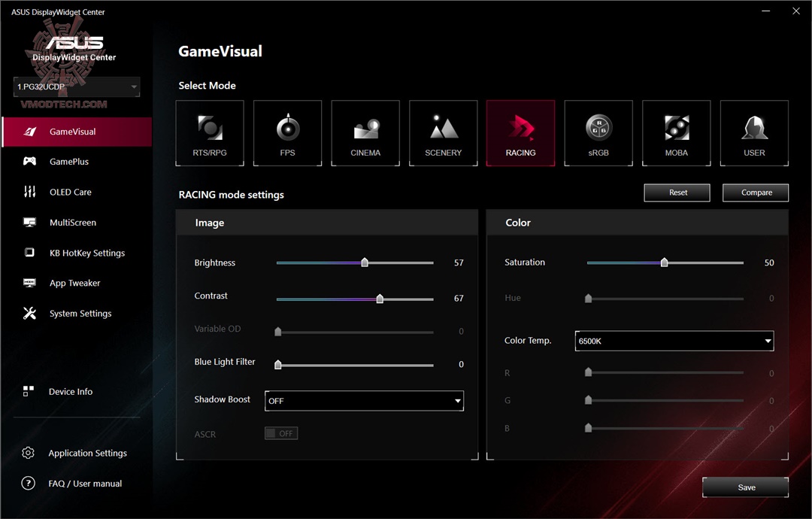Click the GamePlus controller icon
This screenshot has width=812, height=519.
tap(29, 161)
